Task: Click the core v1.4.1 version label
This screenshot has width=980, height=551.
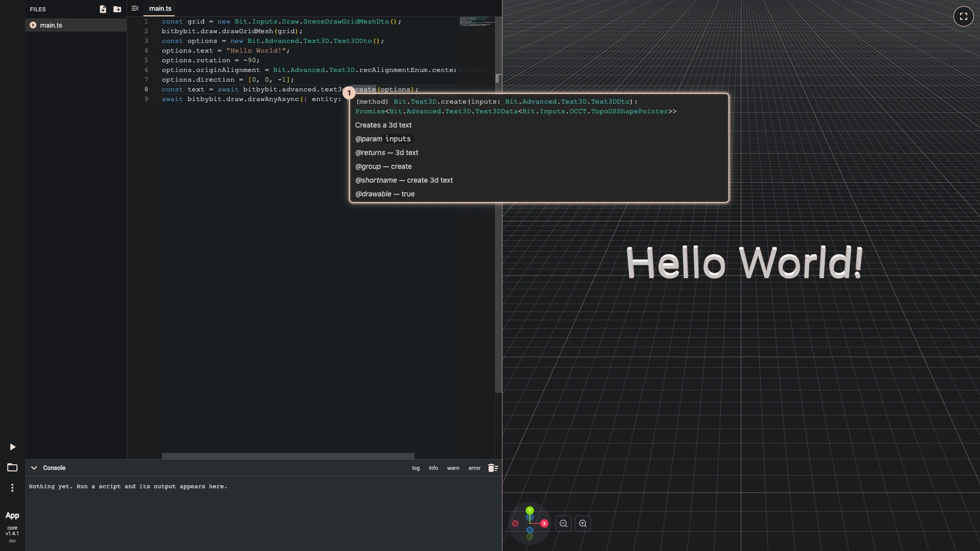Action: (12, 531)
